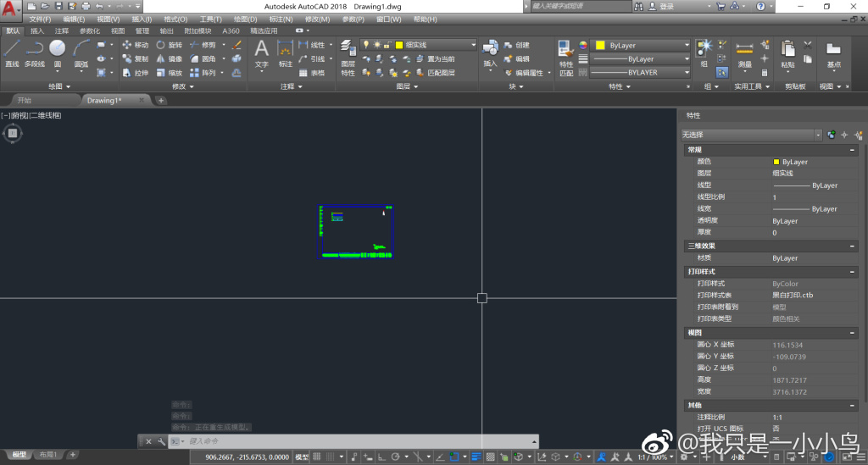
Task: Activate the 旋转 (Rotate) command
Action: 169,45
